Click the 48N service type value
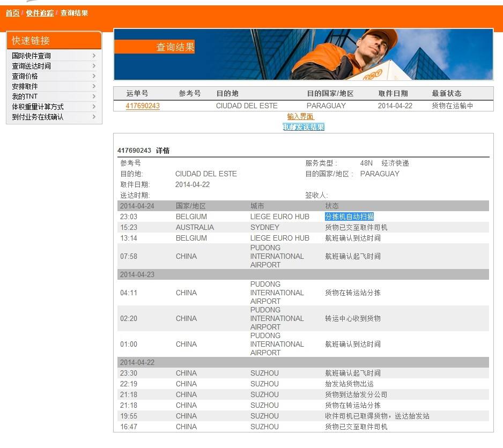This screenshot has height=448, width=503. (366, 163)
